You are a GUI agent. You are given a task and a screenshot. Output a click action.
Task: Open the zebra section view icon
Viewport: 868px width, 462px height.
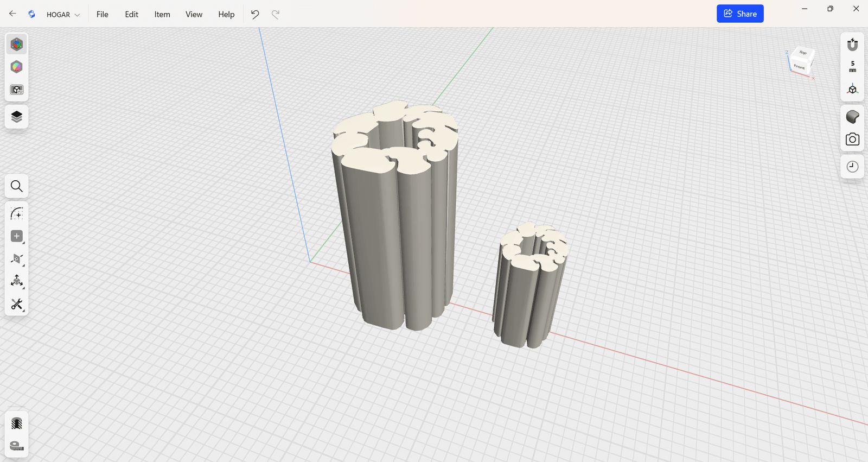[x=17, y=423]
